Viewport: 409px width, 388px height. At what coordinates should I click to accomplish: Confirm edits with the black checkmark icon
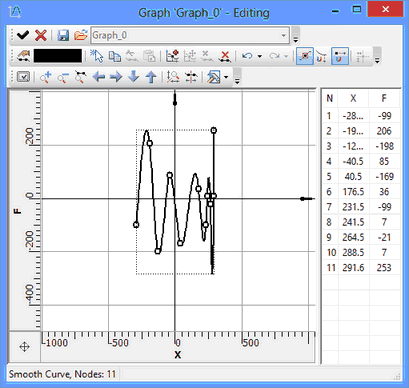[23, 35]
